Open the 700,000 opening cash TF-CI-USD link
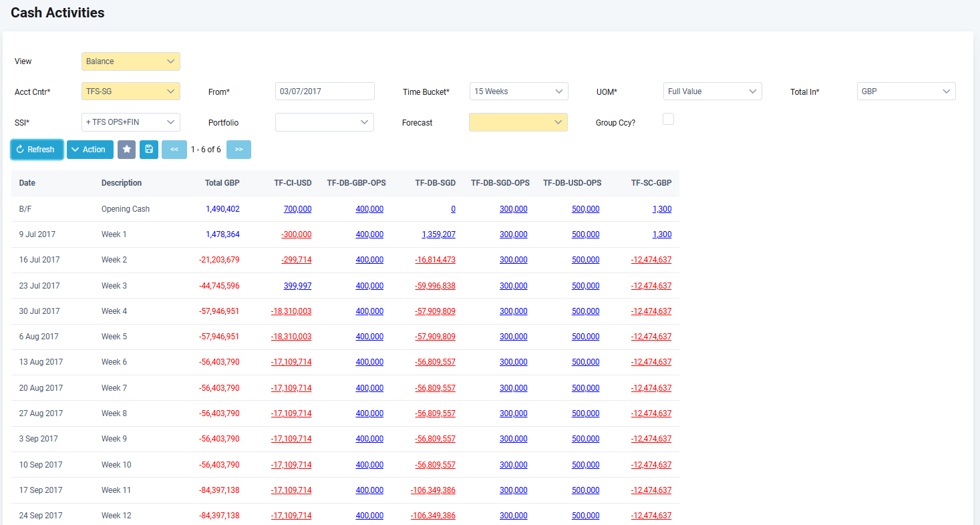This screenshot has width=980, height=525. tap(297, 209)
